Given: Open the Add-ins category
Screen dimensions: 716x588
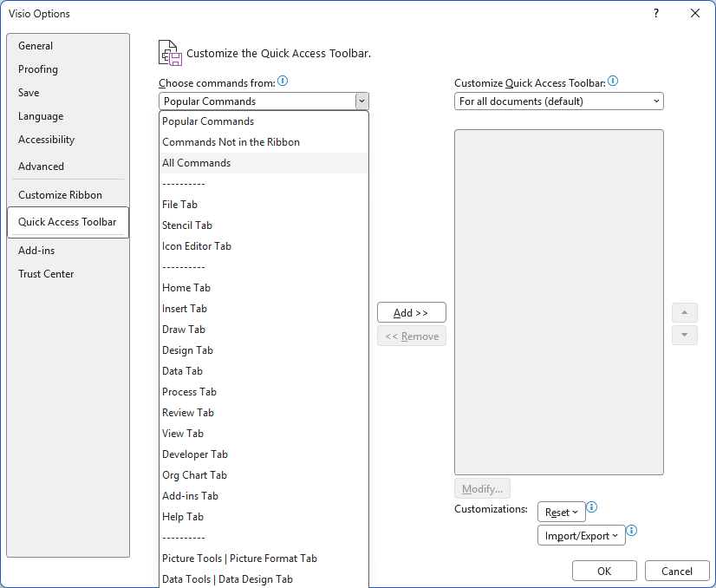Looking at the screenshot, I should pos(68,251).
